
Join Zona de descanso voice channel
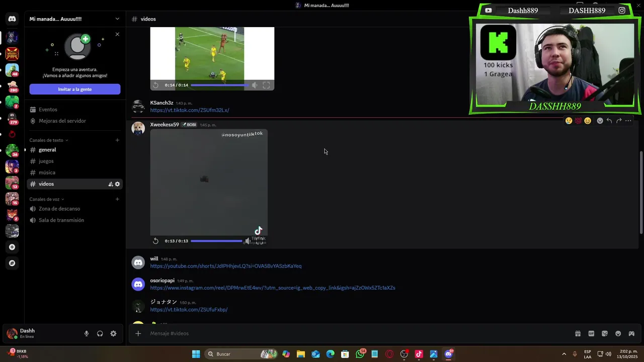click(x=74, y=209)
